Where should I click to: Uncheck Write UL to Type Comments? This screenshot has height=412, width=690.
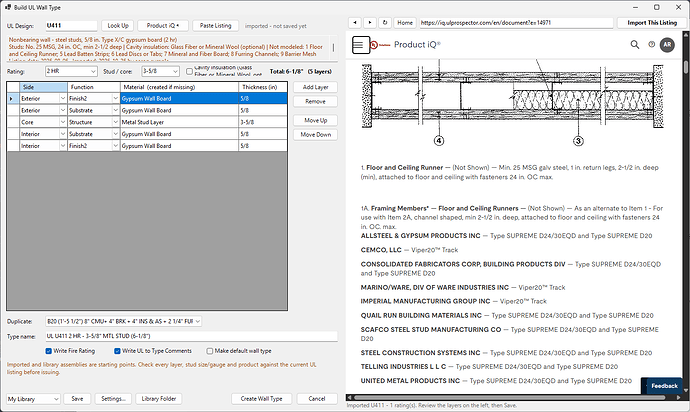tap(117, 351)
